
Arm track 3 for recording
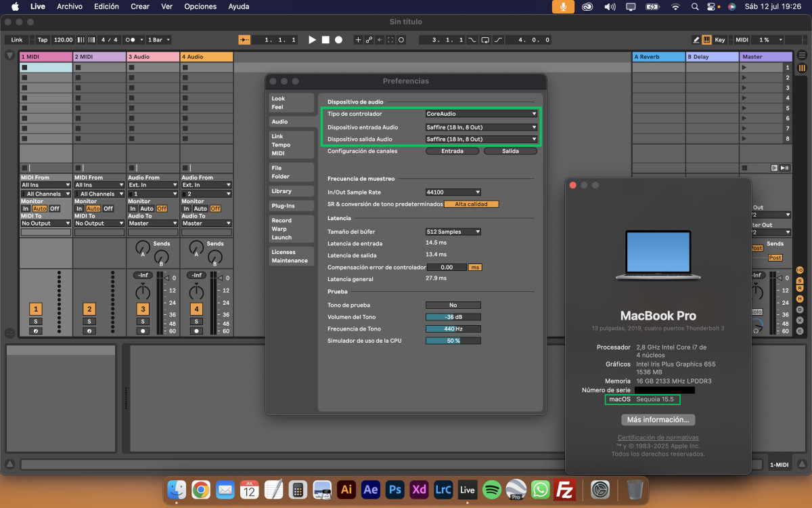point(143,331)
